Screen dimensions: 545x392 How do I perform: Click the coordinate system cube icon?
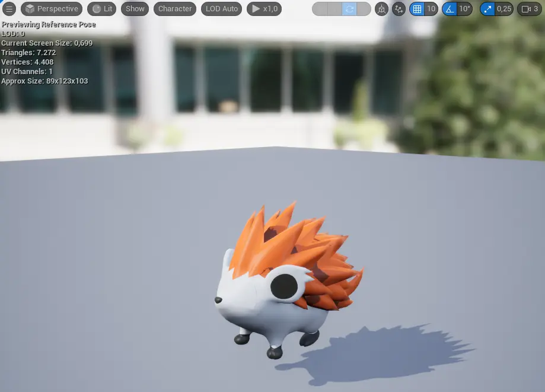pyautogui.click(x=382, y=9)
